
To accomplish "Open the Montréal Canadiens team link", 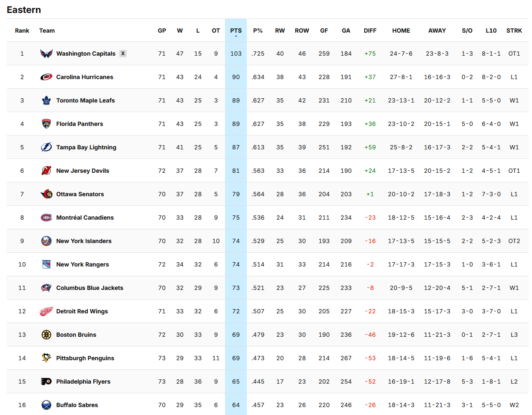I will click(x=85, y=218).
